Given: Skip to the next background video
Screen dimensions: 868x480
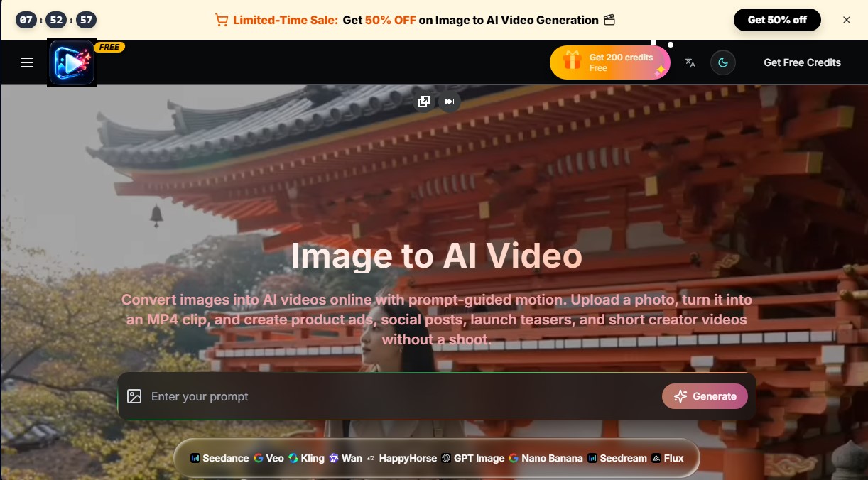Looking at the screenshot, I should 449,102.
